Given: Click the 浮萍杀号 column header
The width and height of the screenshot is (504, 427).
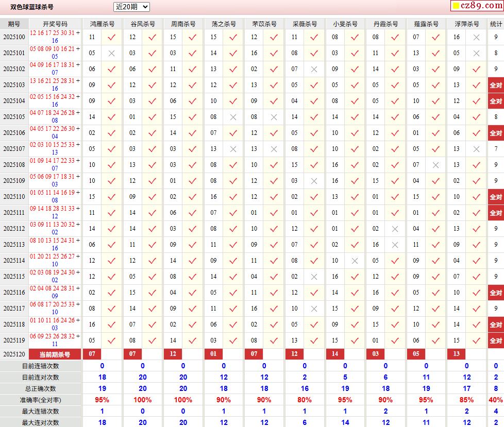Looking at the screenshot, I should (x=467, y=24).
